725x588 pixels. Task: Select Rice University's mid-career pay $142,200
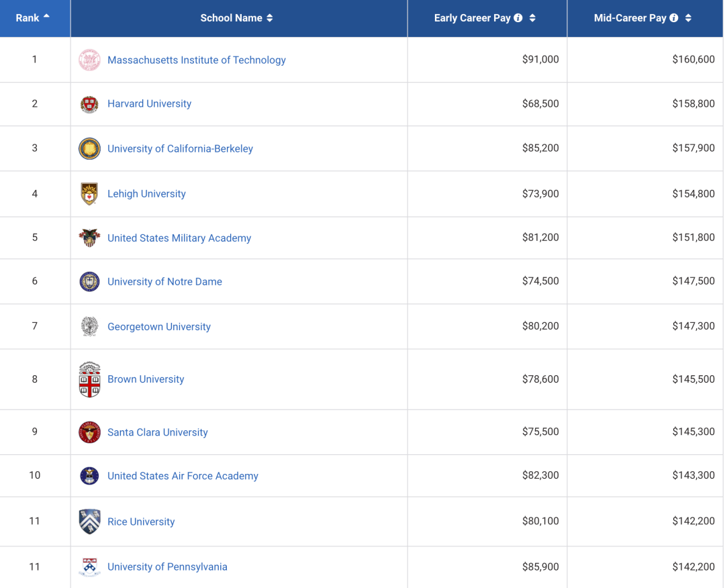(x=693, y=521)
